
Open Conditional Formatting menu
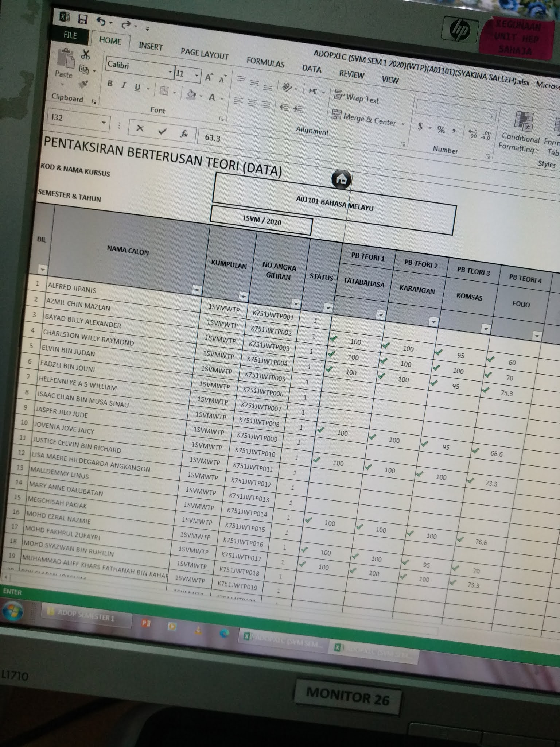(520, 132)
